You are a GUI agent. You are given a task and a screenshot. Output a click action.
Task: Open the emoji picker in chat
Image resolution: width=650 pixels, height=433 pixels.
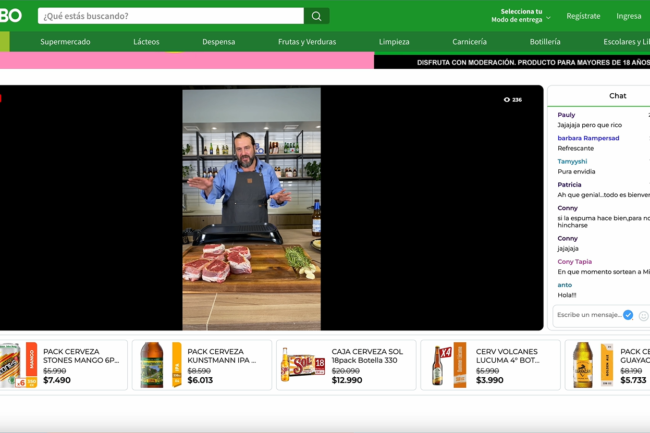[643, 315]
